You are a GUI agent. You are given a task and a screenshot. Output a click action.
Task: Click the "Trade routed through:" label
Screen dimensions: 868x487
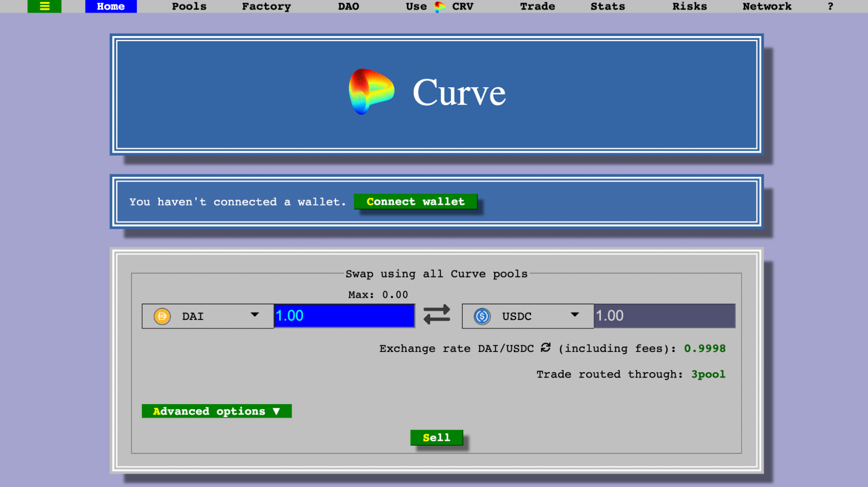tap(610, 374)
